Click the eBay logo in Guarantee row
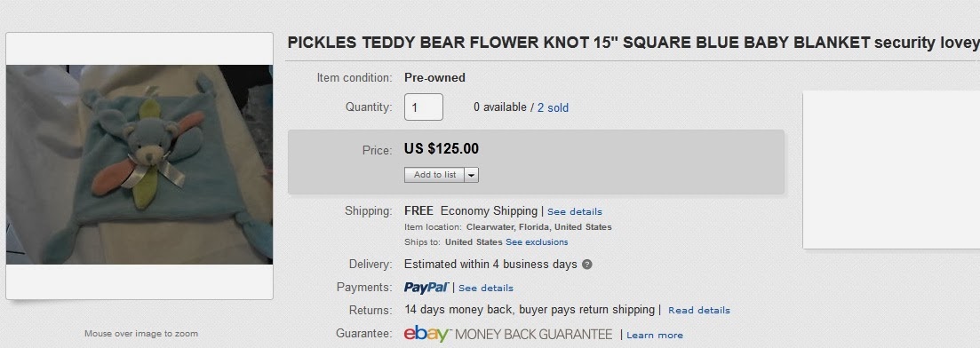This screenshot has width=980, height=348. pos(426,334)
